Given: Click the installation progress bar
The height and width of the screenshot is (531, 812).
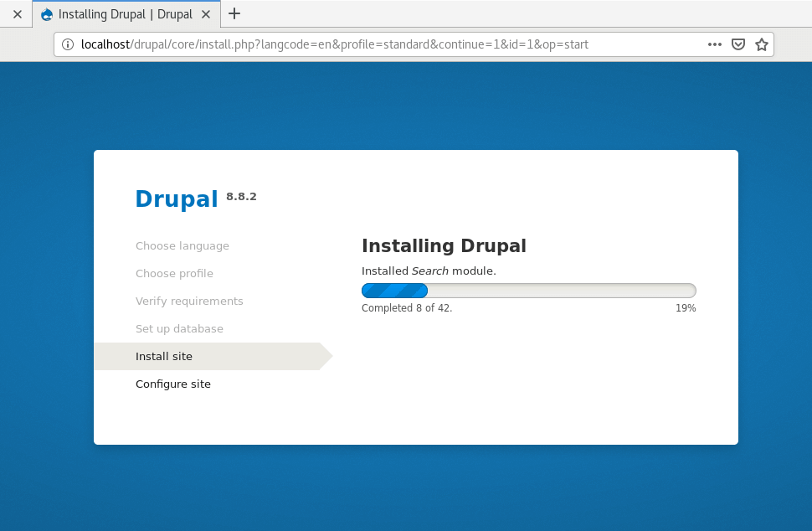Looking at the screenshot, I should pos(529,291).
